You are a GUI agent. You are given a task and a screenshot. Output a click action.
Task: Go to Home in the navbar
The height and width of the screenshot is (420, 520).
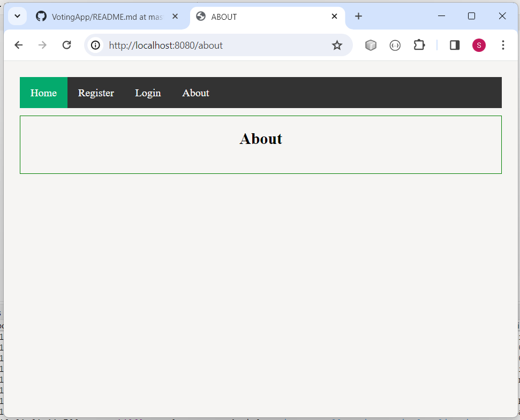coord(43,93)
